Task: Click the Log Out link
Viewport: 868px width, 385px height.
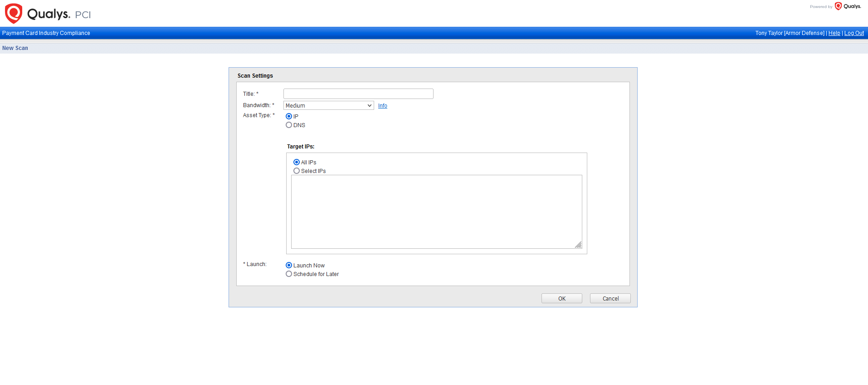Action: point(854,33)
